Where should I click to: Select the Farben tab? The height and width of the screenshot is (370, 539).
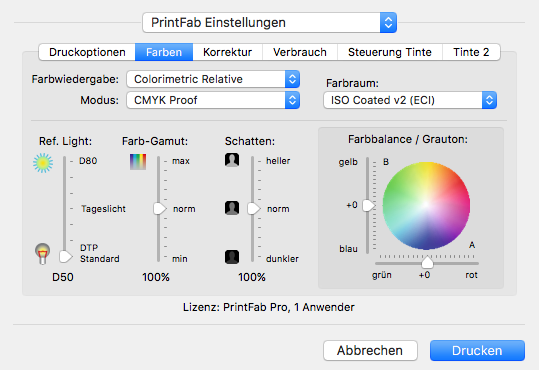164,52
